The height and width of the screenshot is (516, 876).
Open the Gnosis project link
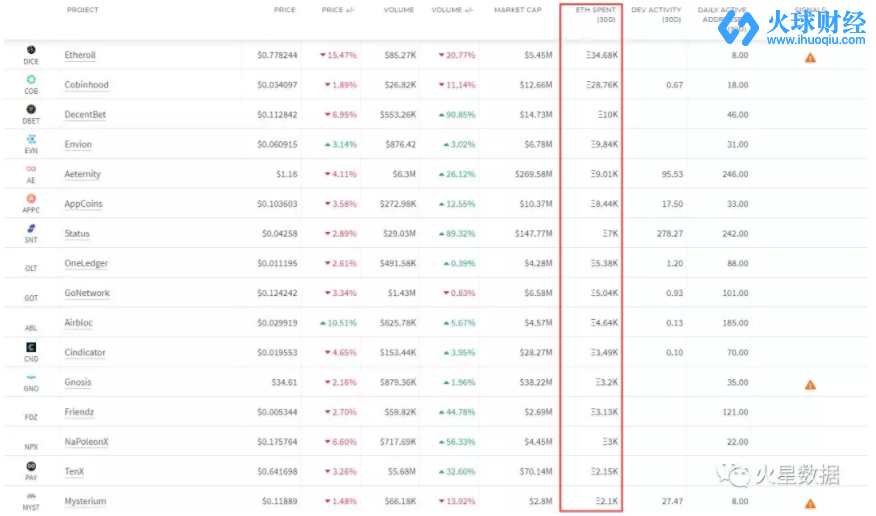[x=78, y=382]
